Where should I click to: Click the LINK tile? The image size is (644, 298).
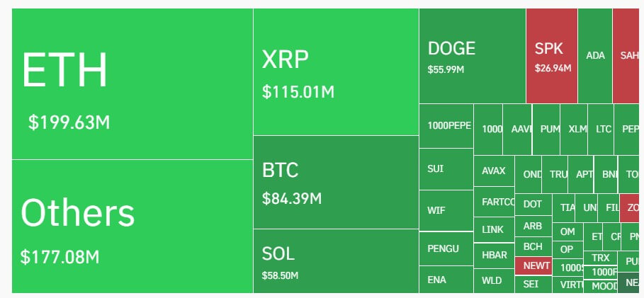(x=494, y=230)
